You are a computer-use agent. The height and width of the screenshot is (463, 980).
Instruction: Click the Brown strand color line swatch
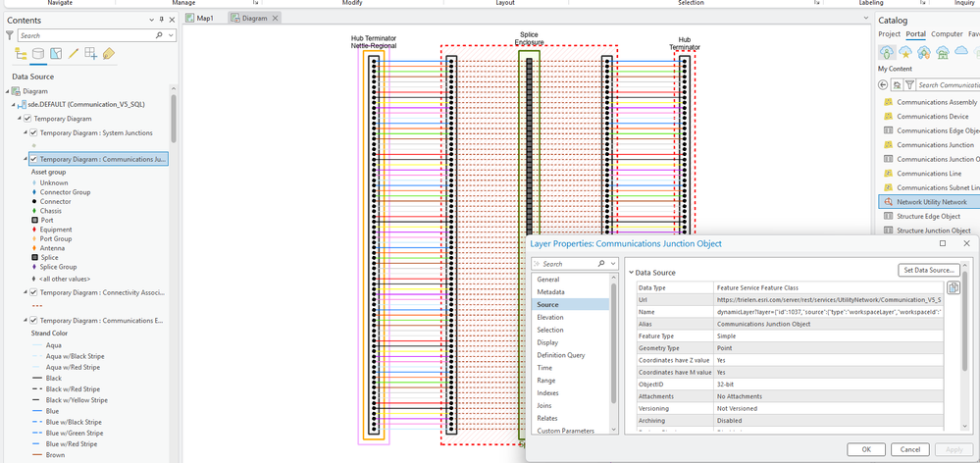click(x=36, y=455)
